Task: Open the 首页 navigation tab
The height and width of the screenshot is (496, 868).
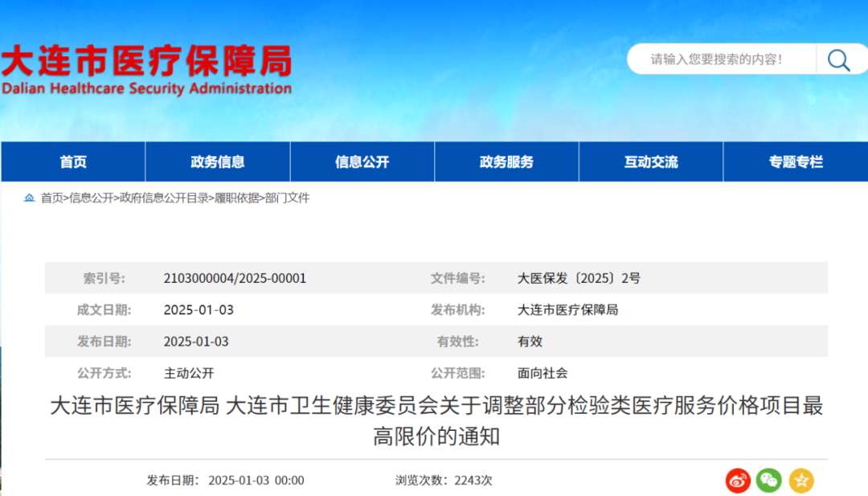Action: coord(73,162)
